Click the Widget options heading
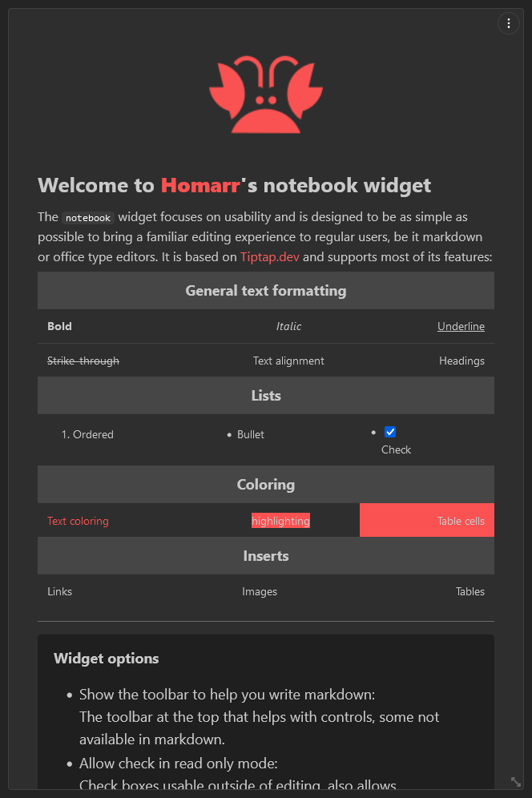The image size is (532, 798). [107, 659]
